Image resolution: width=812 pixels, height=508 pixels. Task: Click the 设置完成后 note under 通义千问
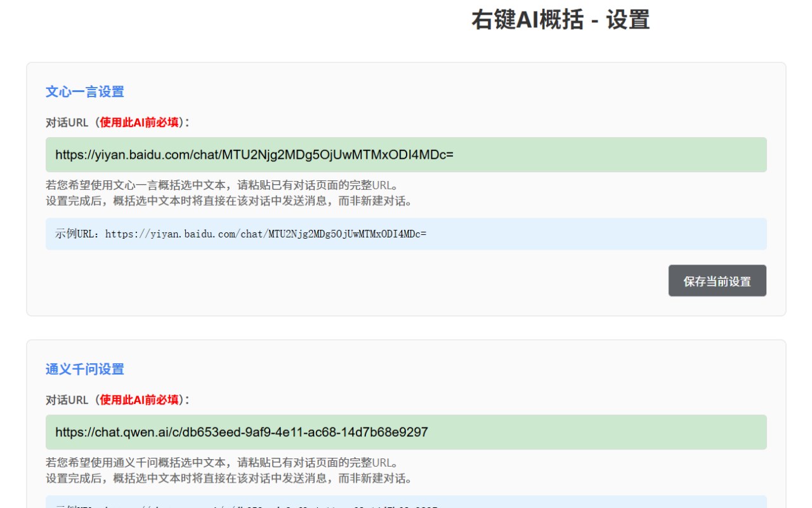[229, 479]
